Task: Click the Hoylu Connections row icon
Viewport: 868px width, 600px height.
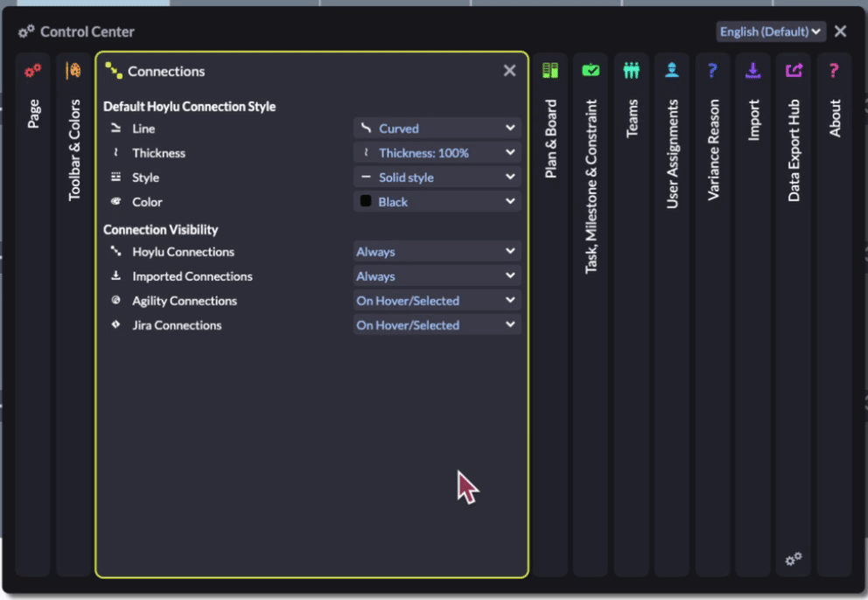Action: click(x=115, y=251)
